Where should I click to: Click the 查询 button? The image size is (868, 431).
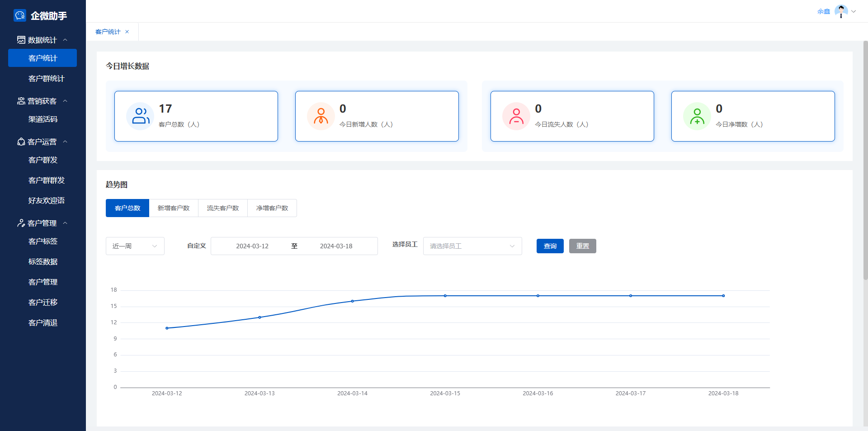click(550, 246)
